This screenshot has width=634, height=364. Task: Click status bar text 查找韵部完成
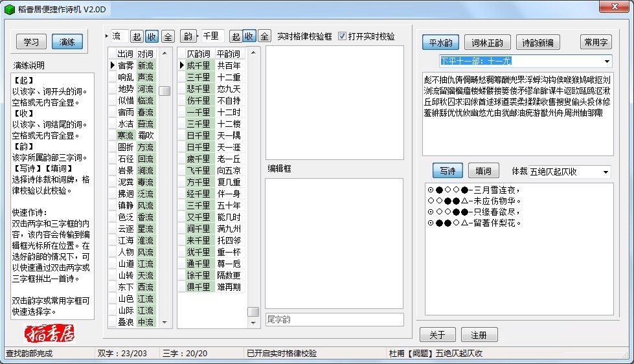29,354
